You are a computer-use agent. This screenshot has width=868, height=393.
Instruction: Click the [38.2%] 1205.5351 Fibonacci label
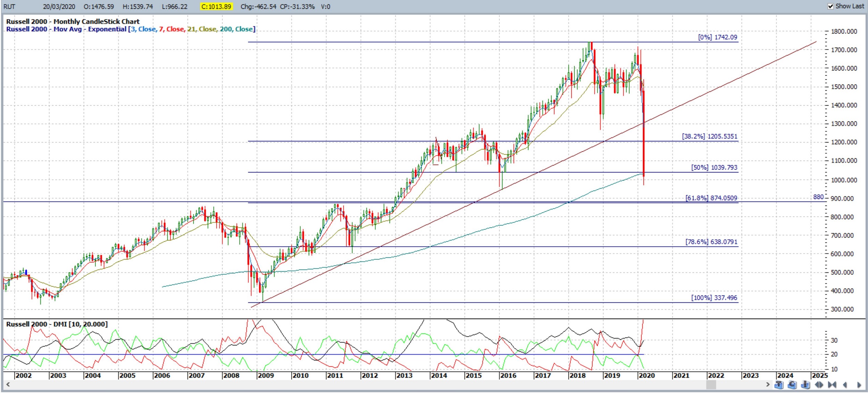point(710,136)
